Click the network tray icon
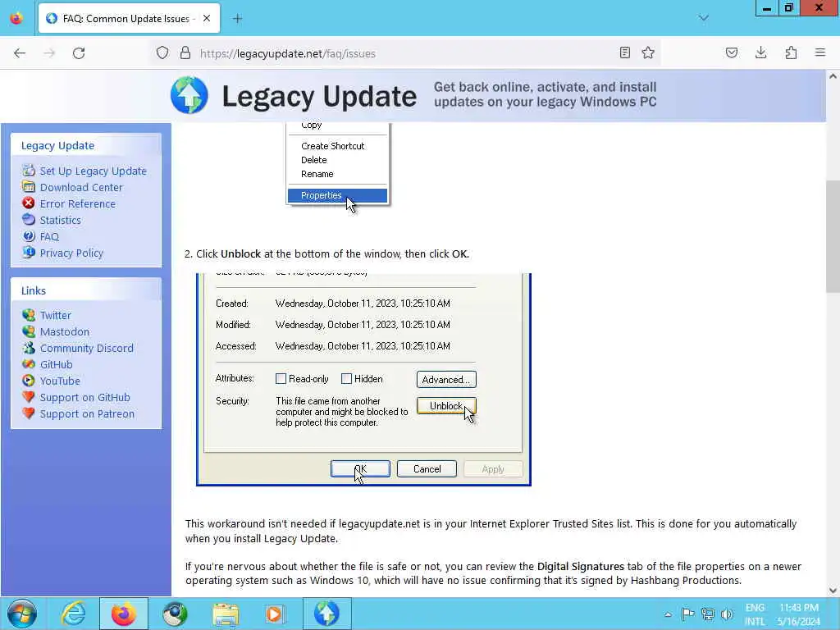The height and width of the screenshot is (630, 840). 708,614
